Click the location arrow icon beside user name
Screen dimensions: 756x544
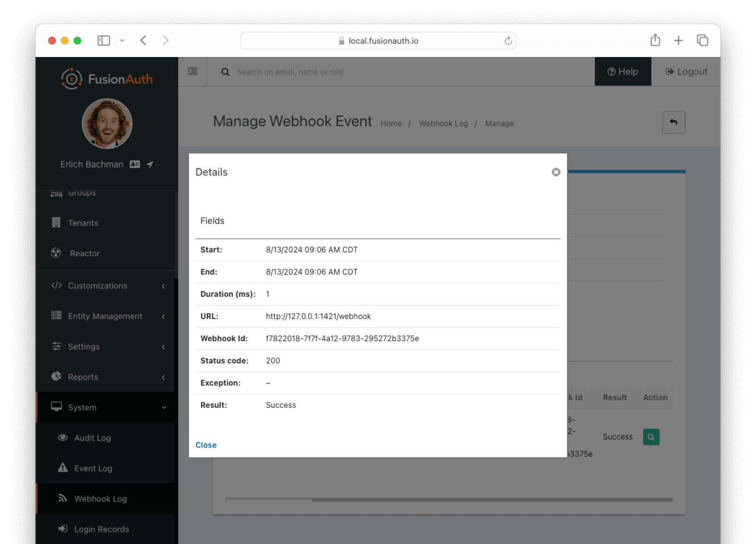click(x=150, y=164)
